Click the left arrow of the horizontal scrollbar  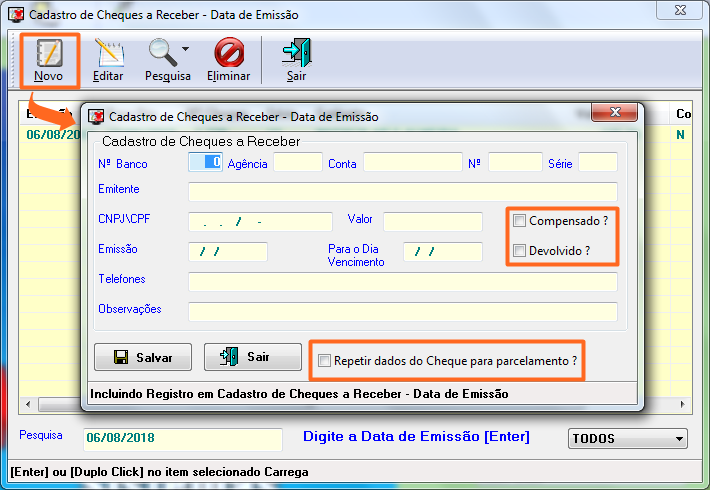click(29, 404)
